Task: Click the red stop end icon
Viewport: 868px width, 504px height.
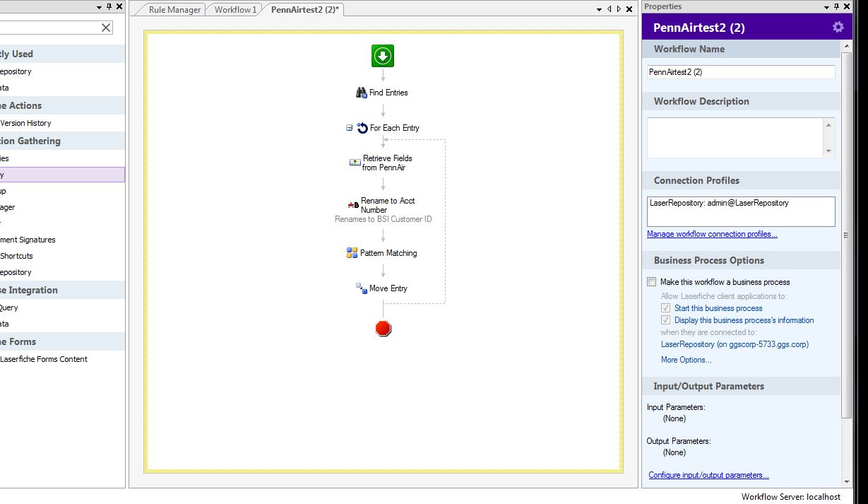Action: 384,329
